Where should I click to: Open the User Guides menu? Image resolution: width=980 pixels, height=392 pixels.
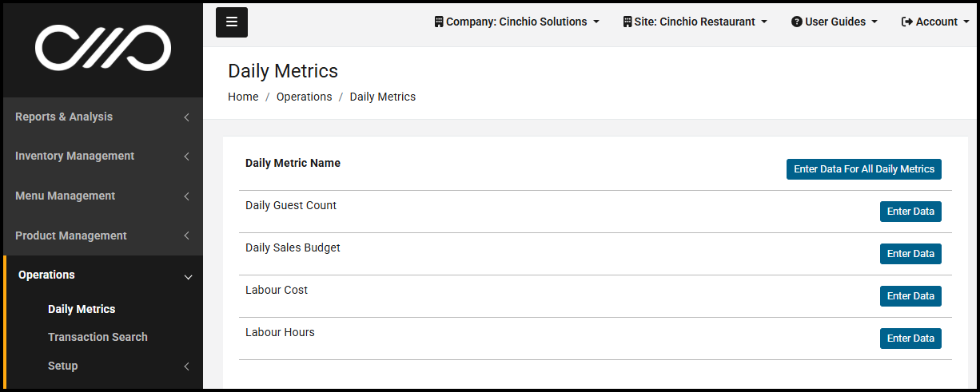point(834,22)
